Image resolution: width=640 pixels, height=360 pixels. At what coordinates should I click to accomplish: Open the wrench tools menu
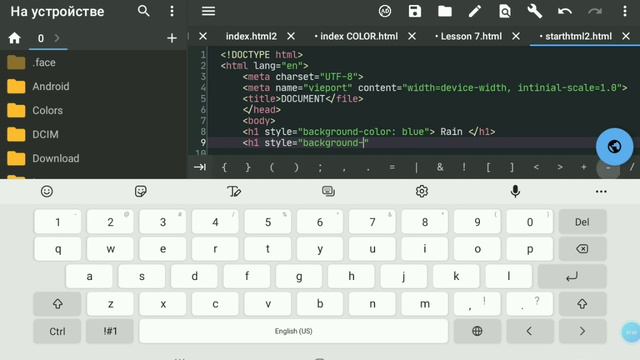[x=535, y=11]
